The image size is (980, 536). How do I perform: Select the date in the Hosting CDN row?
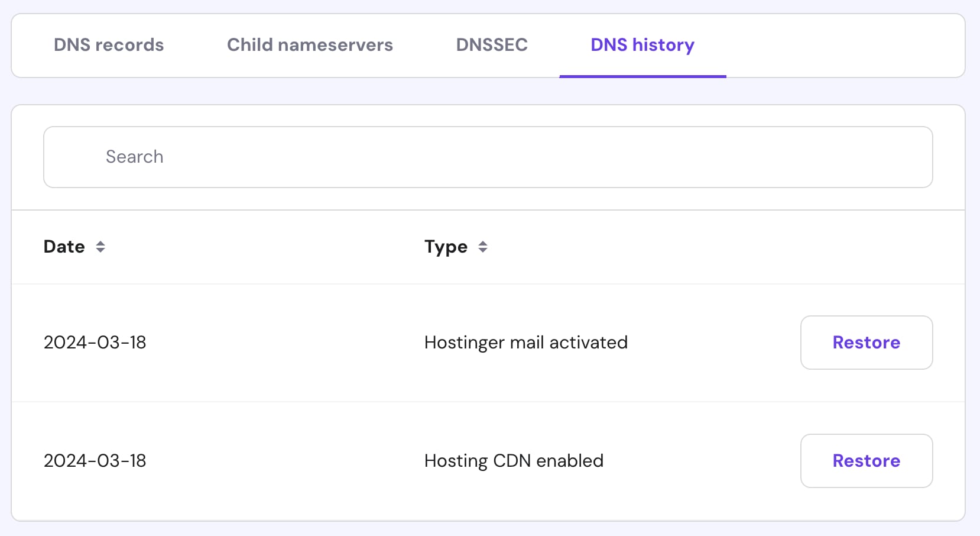tap(95, 461)
